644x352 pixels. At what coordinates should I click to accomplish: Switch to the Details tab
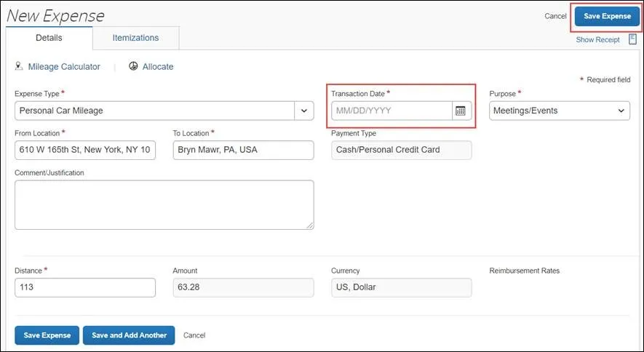[49, 38]
